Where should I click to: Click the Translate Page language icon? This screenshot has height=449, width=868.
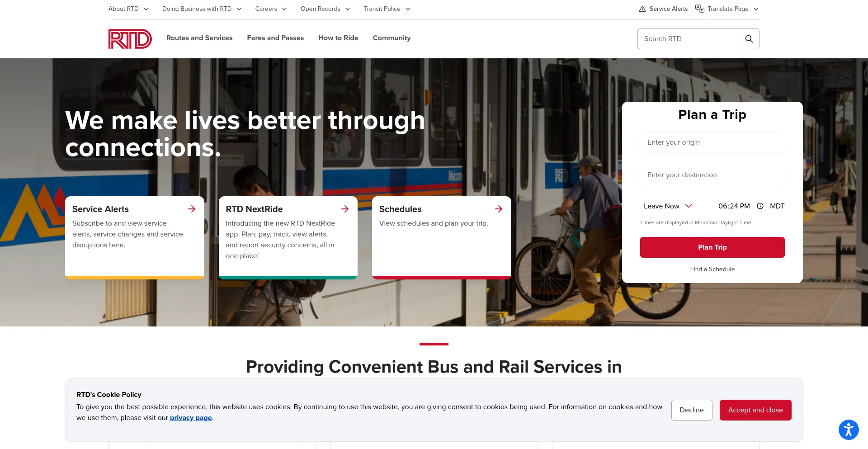[700, 9]
